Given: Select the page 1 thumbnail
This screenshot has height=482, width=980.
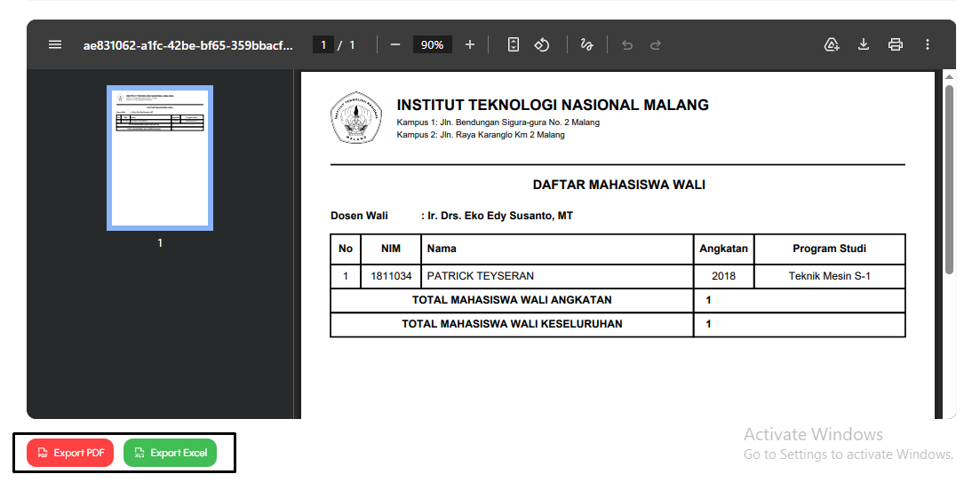Looking at the screenshot, I should (x=160, y=158).
